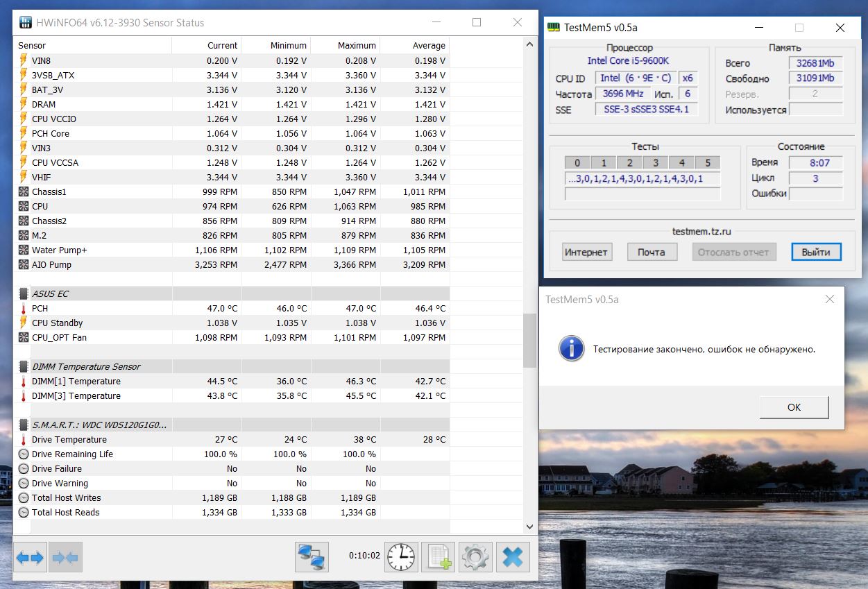Screen dimensions: 868x589
Task: Click the Время 8:07 field
Action: (816, 162)
